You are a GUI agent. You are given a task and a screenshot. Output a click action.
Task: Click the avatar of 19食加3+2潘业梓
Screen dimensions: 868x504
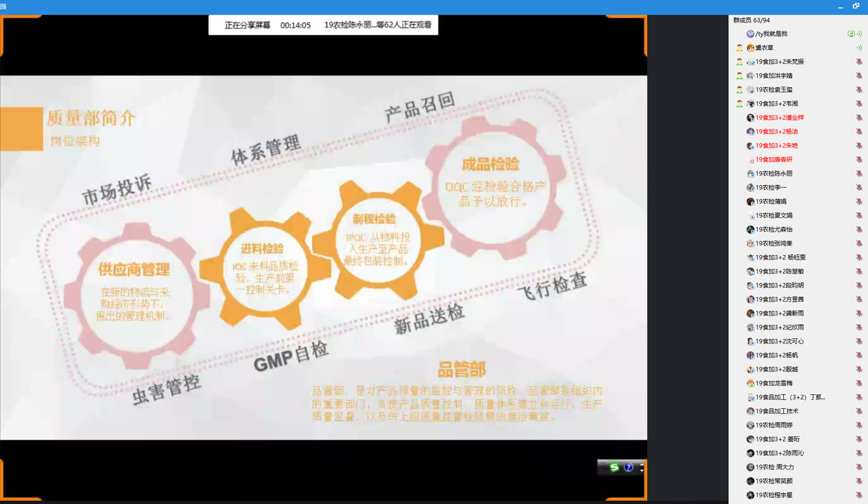(751, 117)
